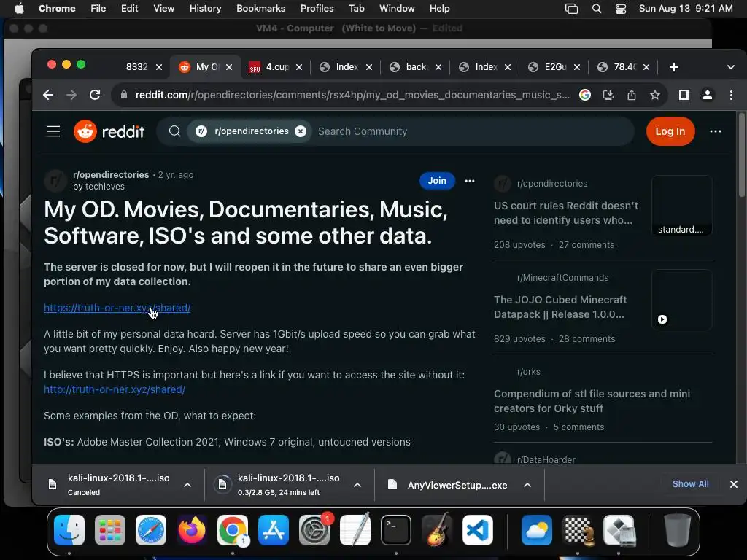Click the Reddit search magnifier icon
The width and height of the screenshot is (747, 560).
175,131
